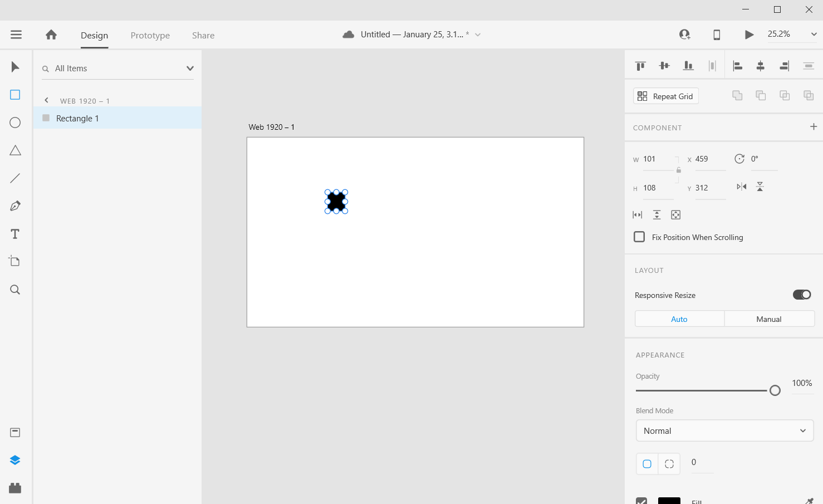Flip the shape vertically

[x=760, y=187]
